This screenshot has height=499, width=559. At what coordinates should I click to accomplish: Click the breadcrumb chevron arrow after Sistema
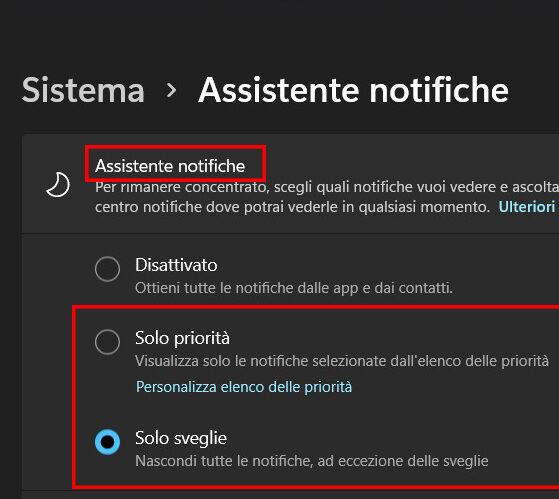click(x=172, y=91)
